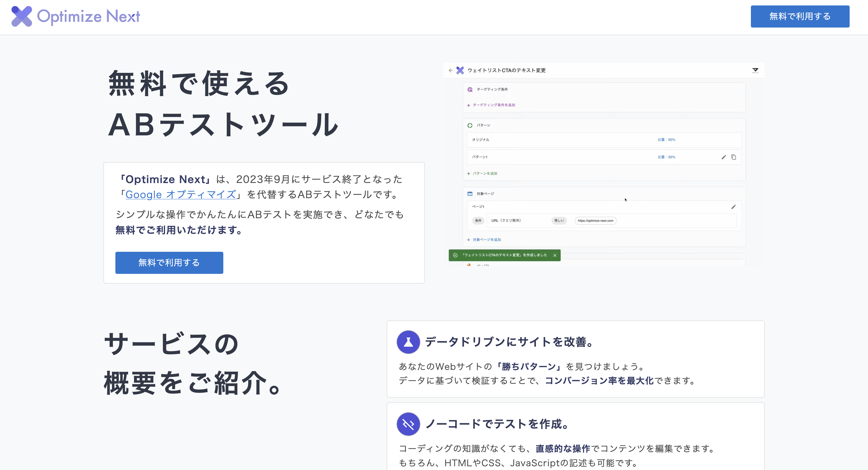Click the 対象ページ section page icon
868x470 pixels.
[470, 194]
